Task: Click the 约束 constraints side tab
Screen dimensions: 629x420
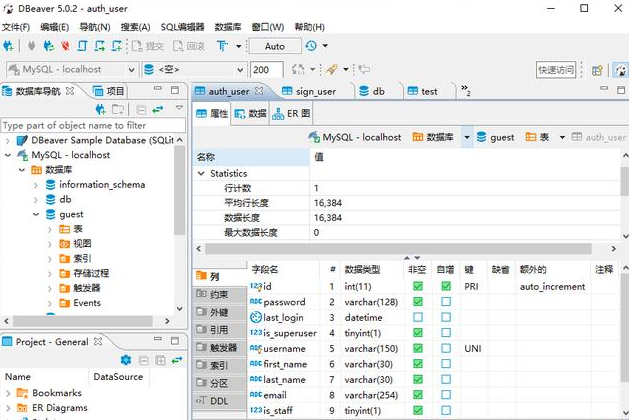Action: pos(218,295)
